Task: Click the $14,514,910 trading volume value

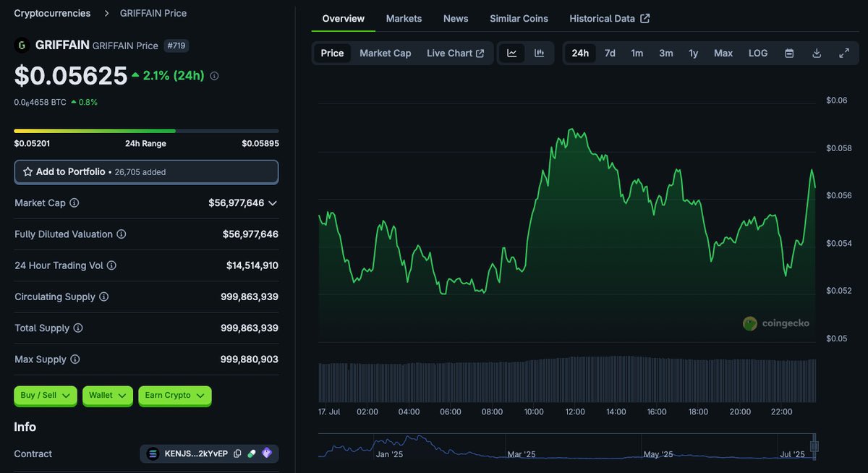Action: [x=252, y=265]
